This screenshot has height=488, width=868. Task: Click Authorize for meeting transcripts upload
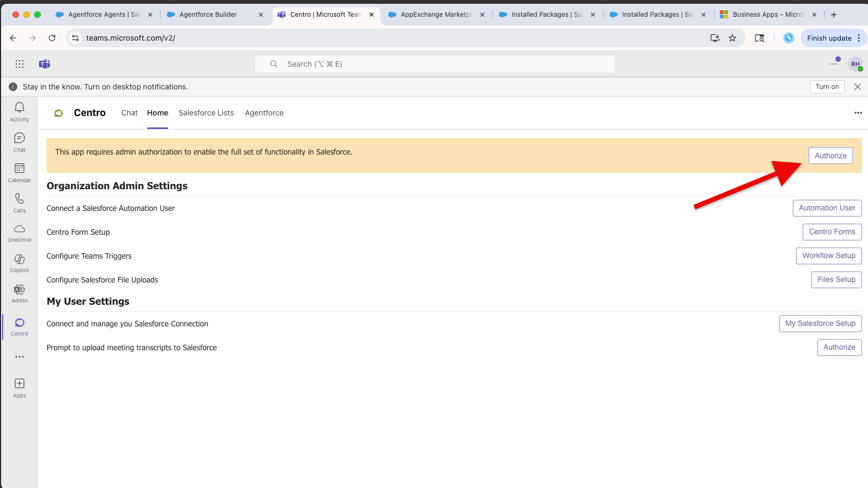pyautogui.click(x=839, y=348)
